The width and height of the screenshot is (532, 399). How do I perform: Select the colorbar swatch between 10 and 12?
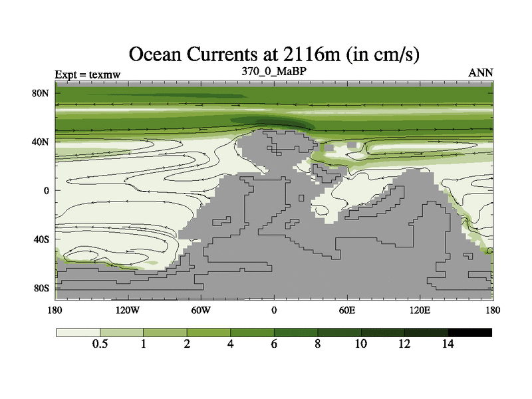382,332
